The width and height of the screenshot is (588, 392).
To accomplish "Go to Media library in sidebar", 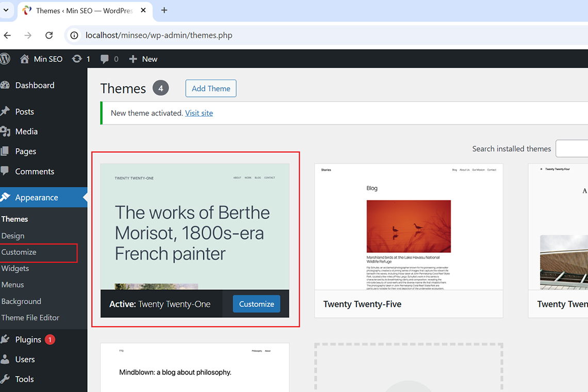I will pyautogui.click(x=26, y=132).
